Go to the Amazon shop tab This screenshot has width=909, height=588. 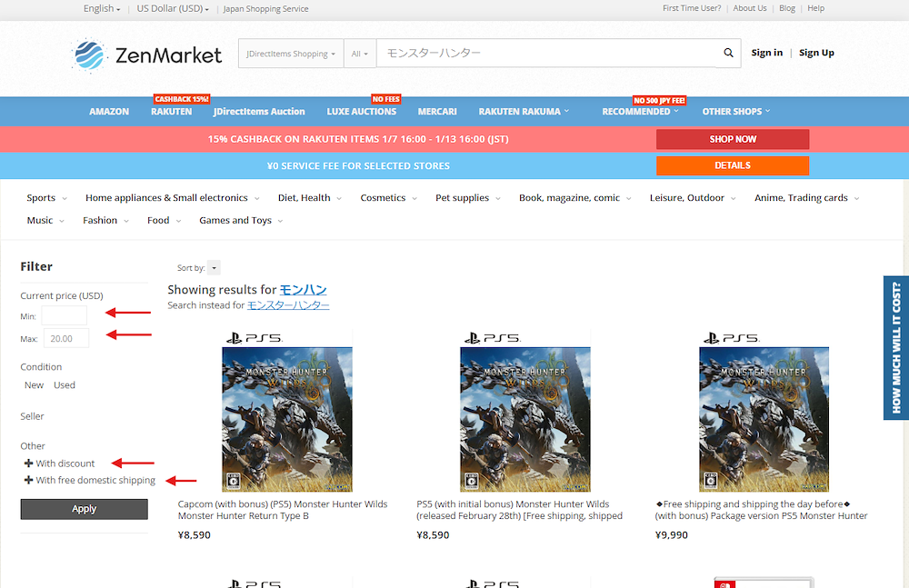pyautogui.click(x=109, y=112)
